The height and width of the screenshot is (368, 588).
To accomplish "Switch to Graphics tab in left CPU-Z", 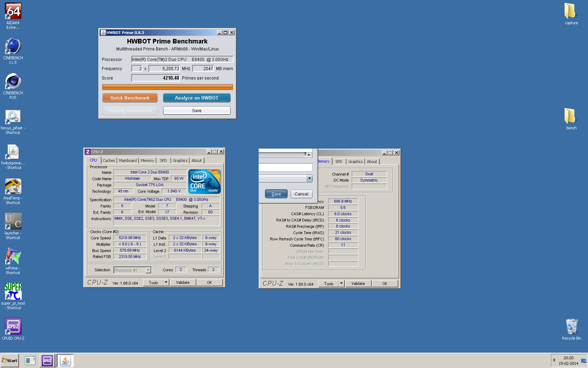I will point(180,161).
